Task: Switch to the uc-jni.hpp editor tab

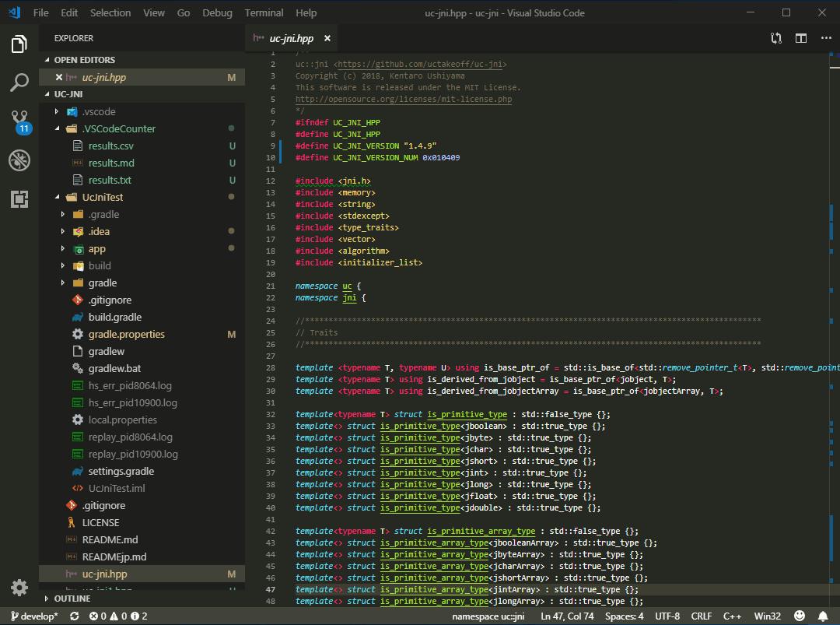Action: pyautogui.click(x=292, y=37)
